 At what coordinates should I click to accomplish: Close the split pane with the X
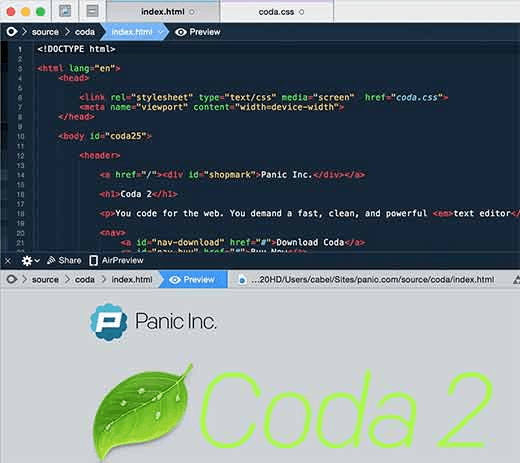click(8, 260)
